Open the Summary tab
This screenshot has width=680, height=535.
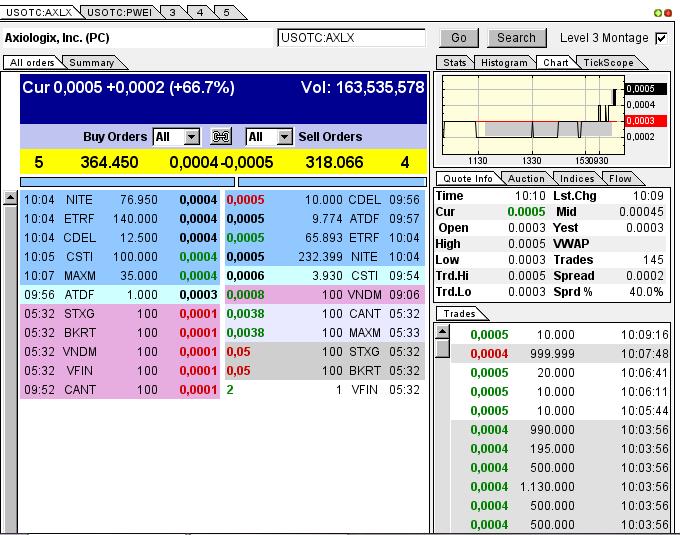pyautogui.click(x=92, y=63)
